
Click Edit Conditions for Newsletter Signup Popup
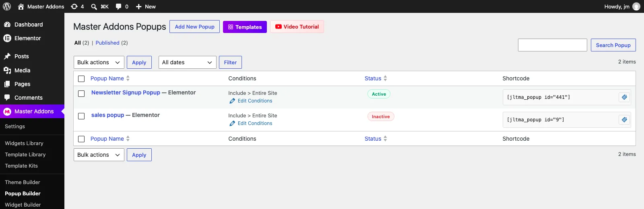click(255, 101)
